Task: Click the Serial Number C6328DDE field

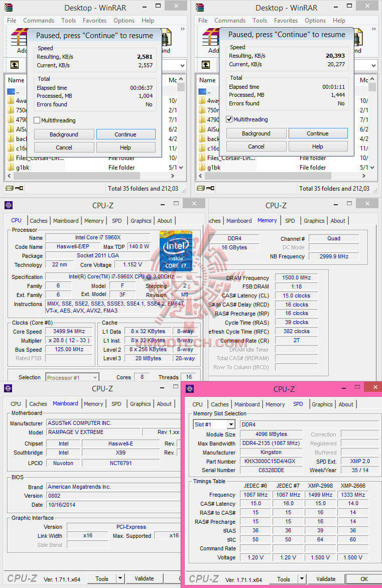Action: coord(271,470)
